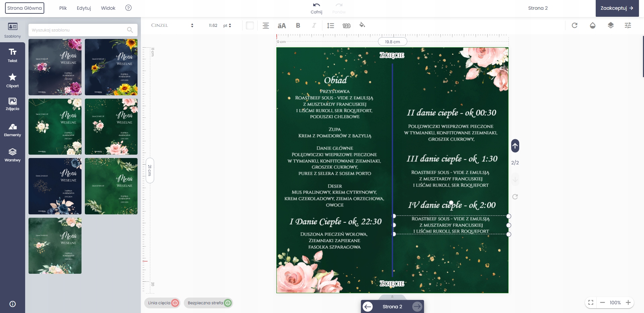Image resolution: width=644 pixels, height=313 pixels.
Task: Apply bold formatting to text
Action: (x=298, y=25)
